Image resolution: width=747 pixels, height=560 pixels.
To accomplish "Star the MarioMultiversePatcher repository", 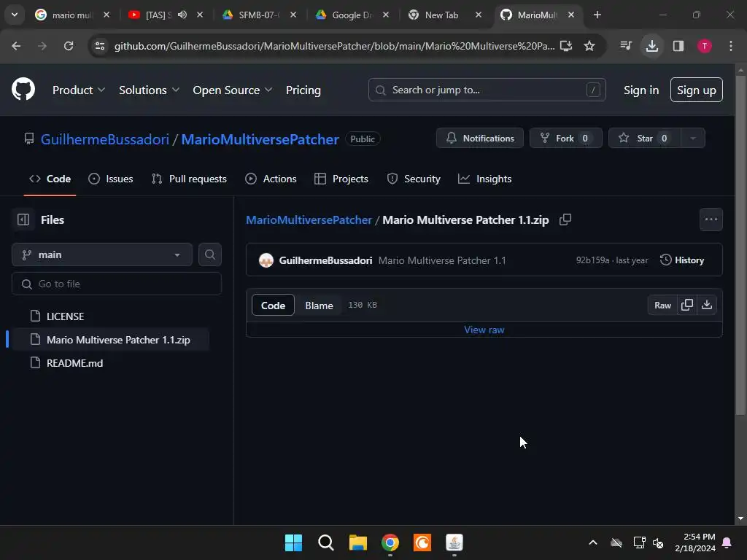I will (x=645, y=138).
